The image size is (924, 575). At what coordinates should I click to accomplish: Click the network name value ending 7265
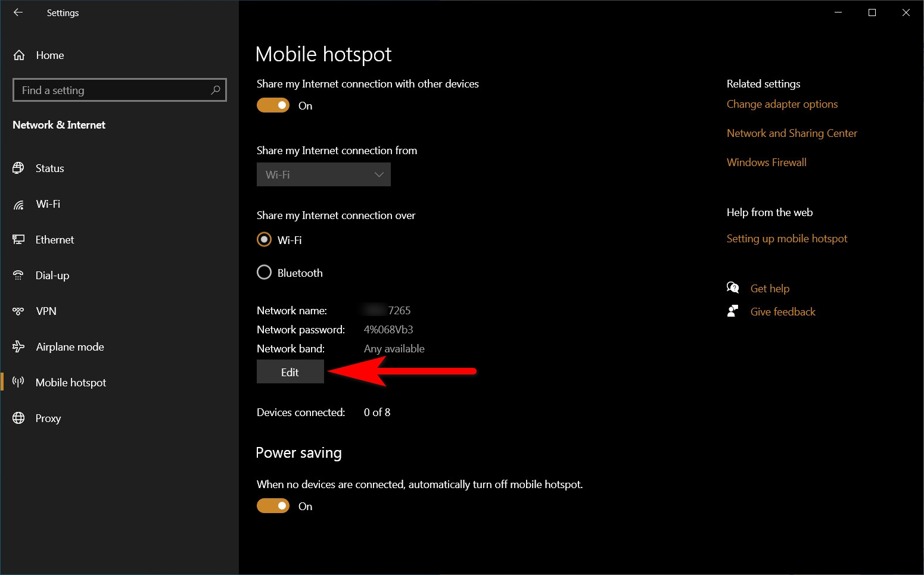point(387,311)
